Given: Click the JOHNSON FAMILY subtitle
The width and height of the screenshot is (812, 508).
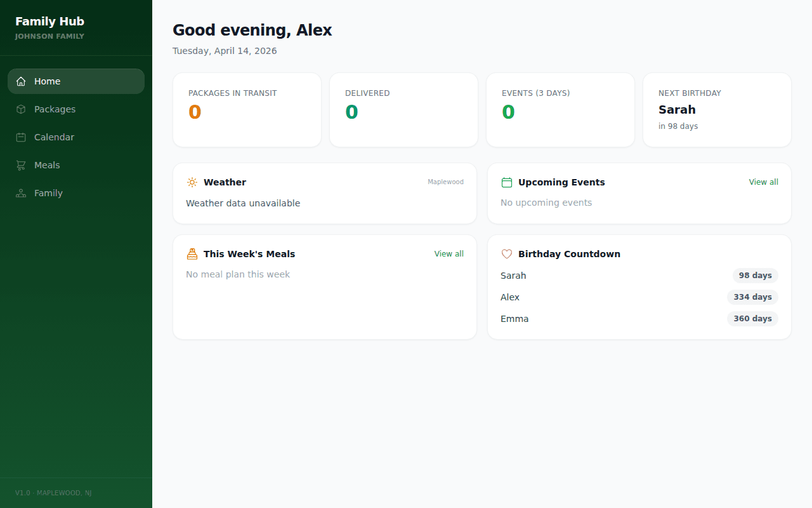Looking at the screenshot, I should [x=49, y=36].
